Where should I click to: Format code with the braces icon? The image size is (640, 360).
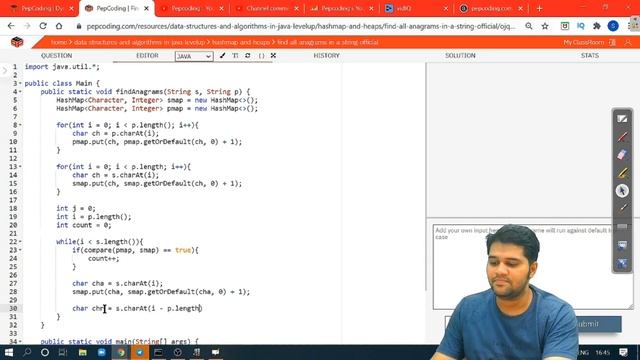click(261, 56)
